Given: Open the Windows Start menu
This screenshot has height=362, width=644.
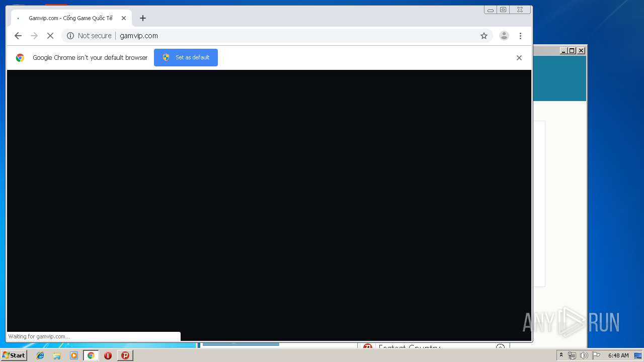Looking at the screenshot, I should 14,355.
